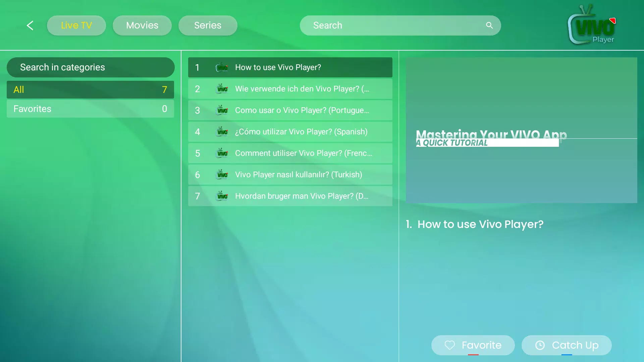Click the 'Search in categories' field

pyautogui.click(x=91, y=67)
